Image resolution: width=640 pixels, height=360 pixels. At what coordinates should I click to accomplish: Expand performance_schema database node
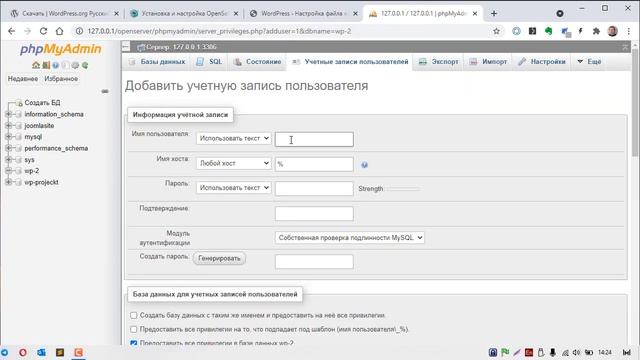[9, 148]
